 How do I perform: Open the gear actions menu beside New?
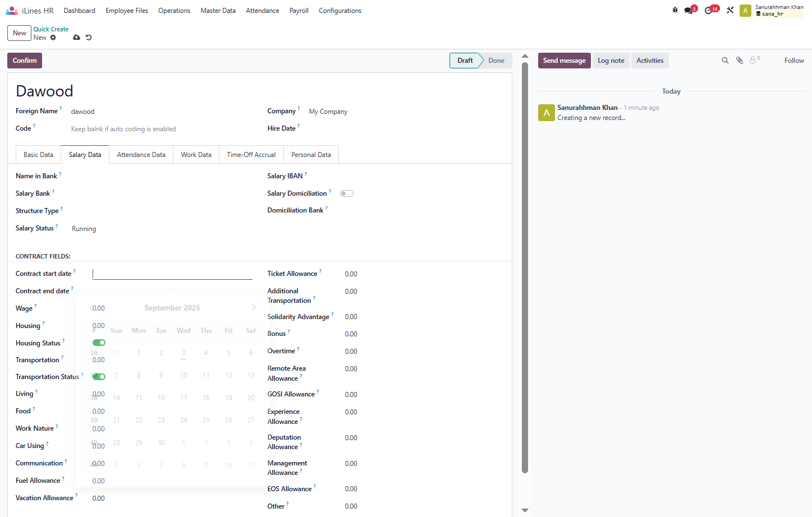[x=53, y=38]
